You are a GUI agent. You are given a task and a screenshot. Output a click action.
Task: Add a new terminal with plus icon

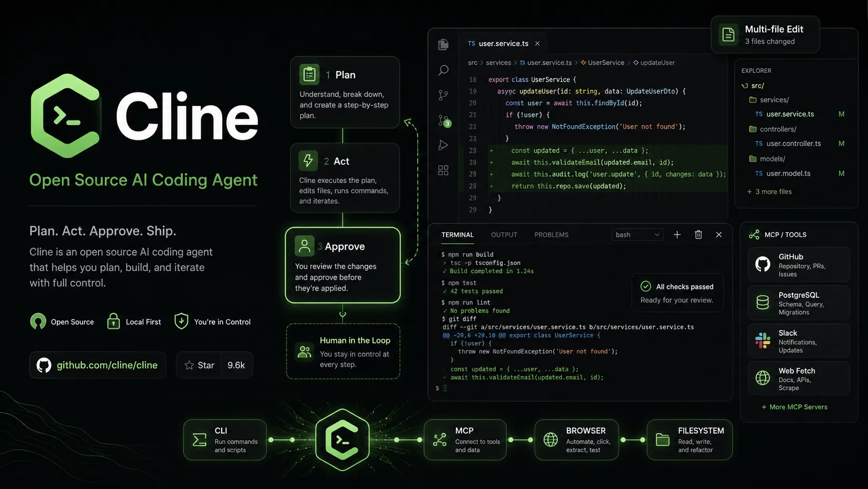tap(677, 235)
